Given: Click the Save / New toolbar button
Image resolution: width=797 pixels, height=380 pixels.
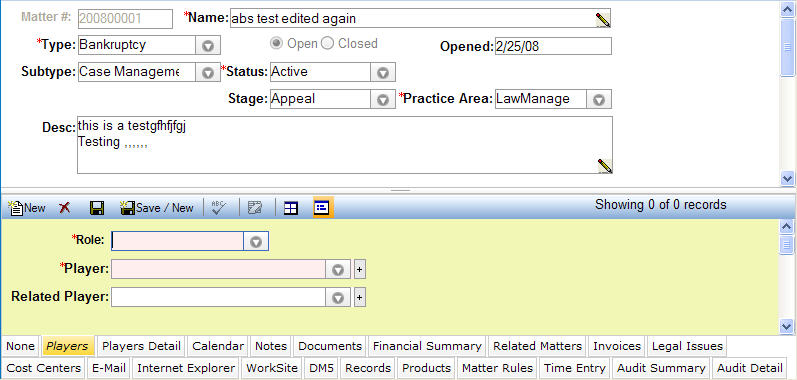Looking at the screenshot, I should pos(157,208).
